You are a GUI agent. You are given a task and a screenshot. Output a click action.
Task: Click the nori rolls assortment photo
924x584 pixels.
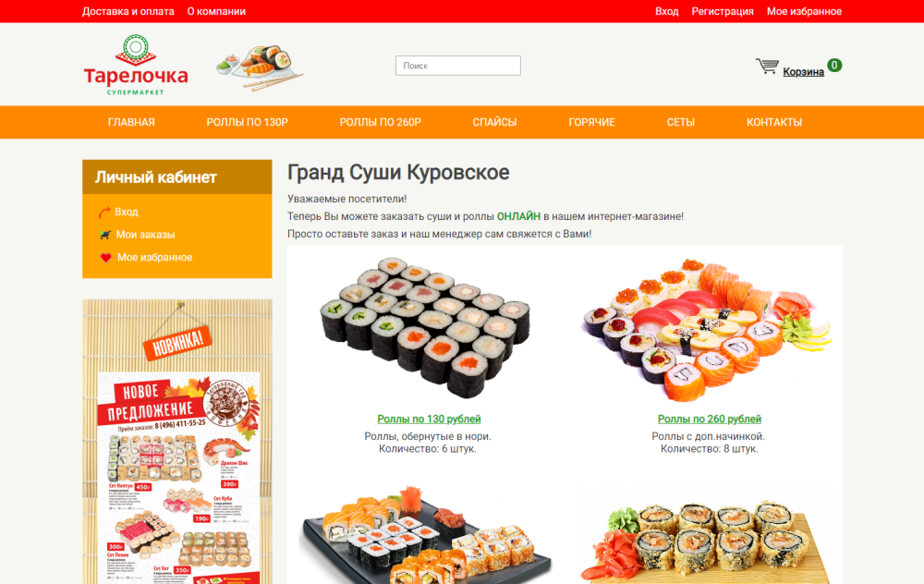[425, 328]
